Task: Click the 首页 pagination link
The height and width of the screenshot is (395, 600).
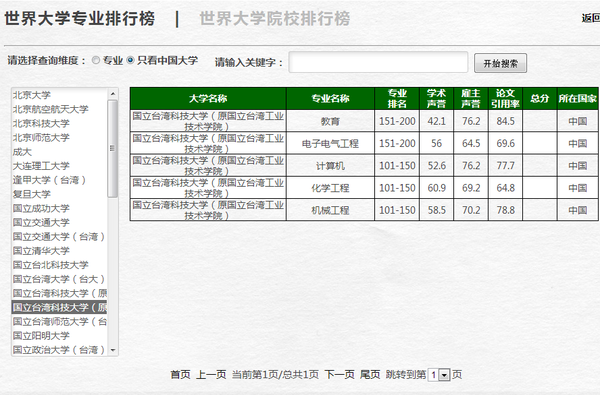Action: (x=180, y=374)
